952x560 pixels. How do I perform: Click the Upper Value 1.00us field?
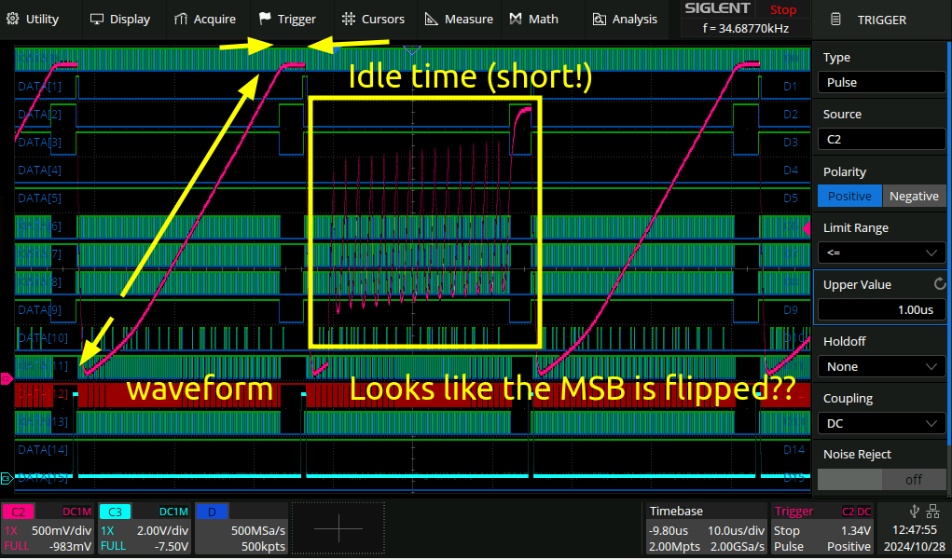(x=881, y=309)
